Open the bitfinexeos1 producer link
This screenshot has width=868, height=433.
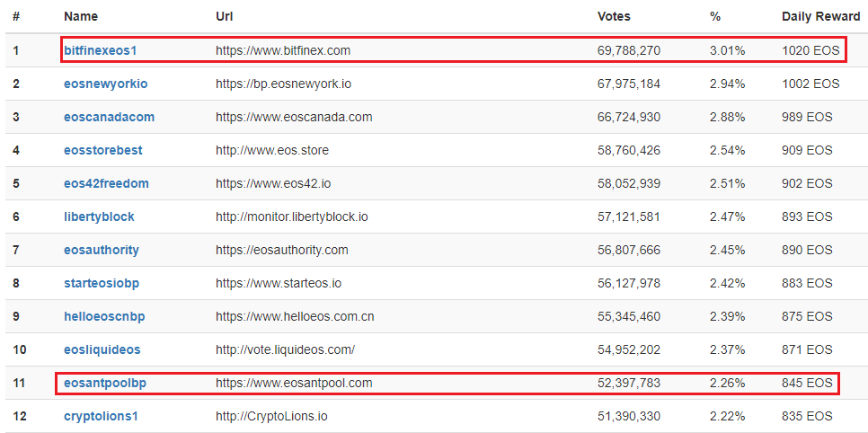coord(100,50)
